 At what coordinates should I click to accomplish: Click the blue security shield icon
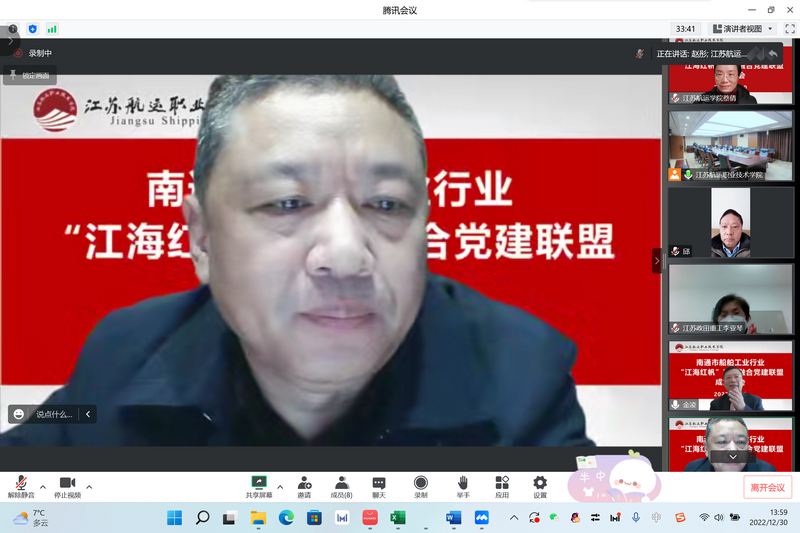point(33,29)
